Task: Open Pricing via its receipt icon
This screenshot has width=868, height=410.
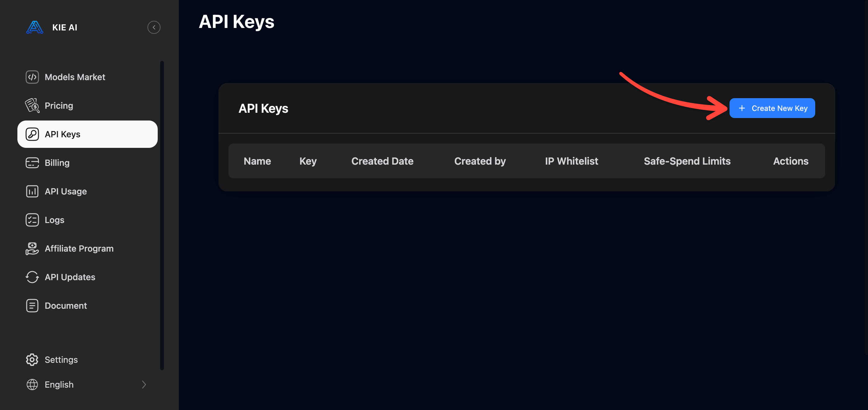Action: 32,106
